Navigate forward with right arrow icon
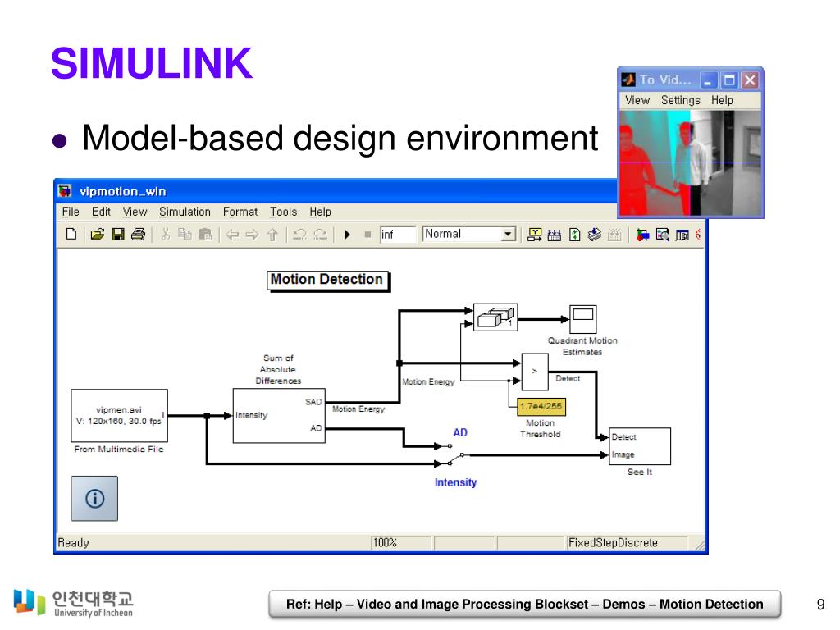Image resolution: width=840 pixels, height=630 pixels. click(x=252, y=234)
